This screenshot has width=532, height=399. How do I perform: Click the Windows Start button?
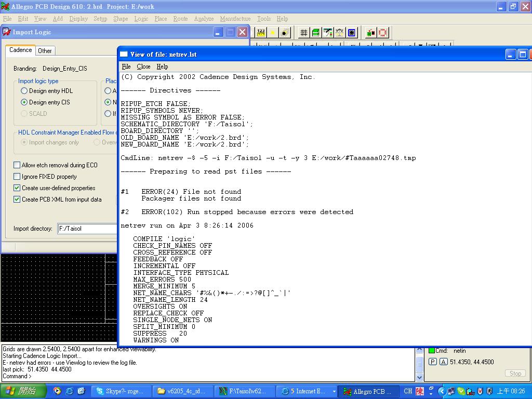[22, 391]
